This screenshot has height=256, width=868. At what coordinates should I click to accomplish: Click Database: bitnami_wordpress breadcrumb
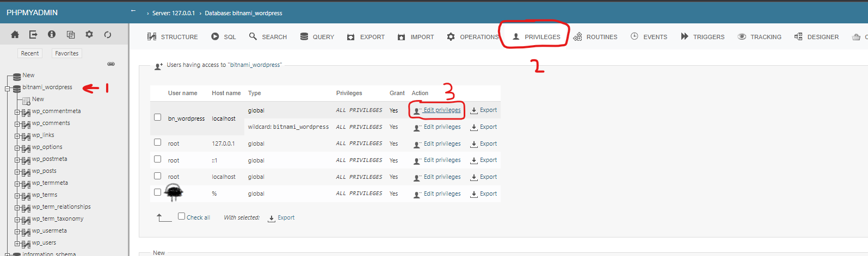click(x=243, y=13)
